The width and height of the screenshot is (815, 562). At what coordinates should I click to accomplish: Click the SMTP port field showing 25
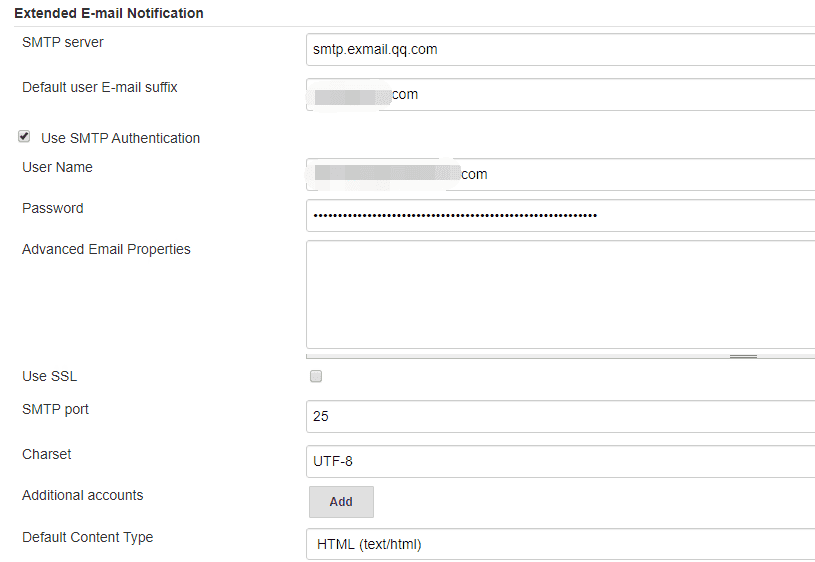560,416
